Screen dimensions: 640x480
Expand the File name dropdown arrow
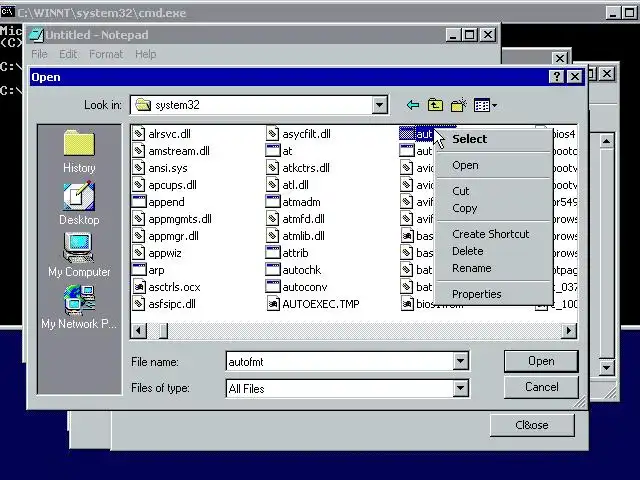click(460, 361)
